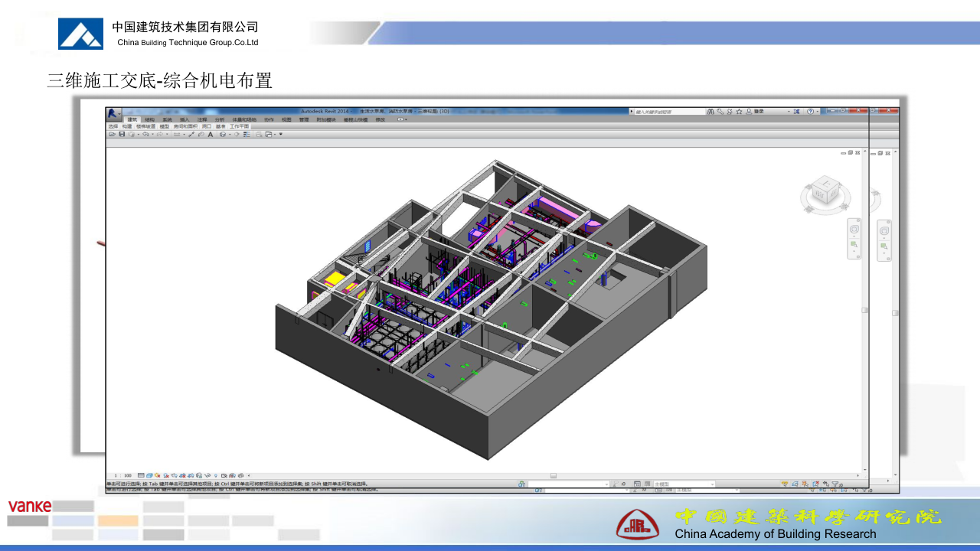The image size is (980, 551).
Task: Open the design options 主模型 dropdown
Action: [x=684, y=484]
